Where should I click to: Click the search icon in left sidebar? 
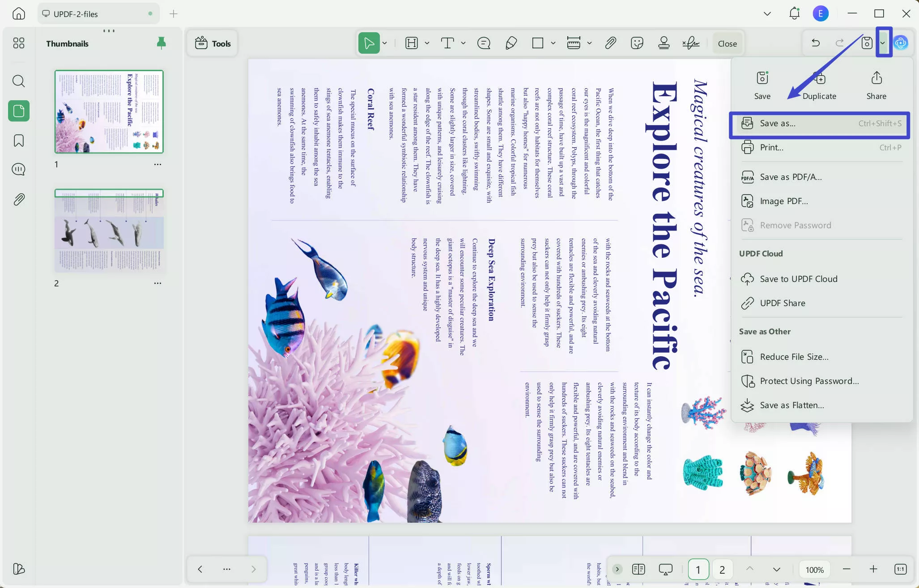point(19,81)
